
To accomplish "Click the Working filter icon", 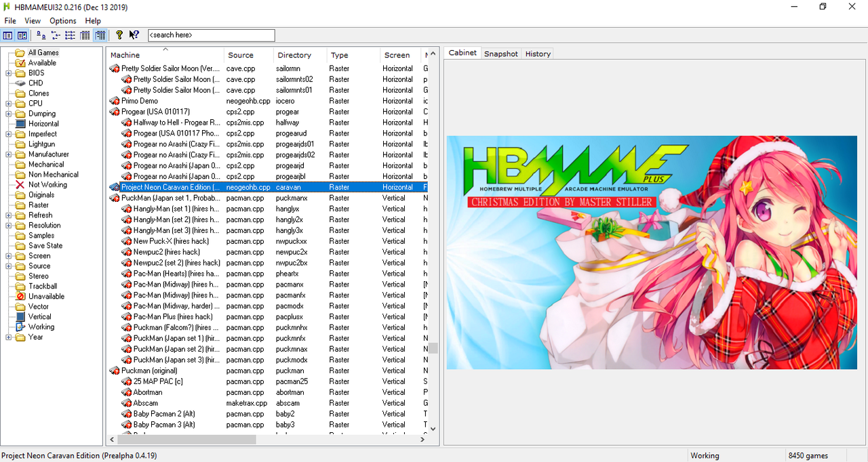I will [20, 327].
